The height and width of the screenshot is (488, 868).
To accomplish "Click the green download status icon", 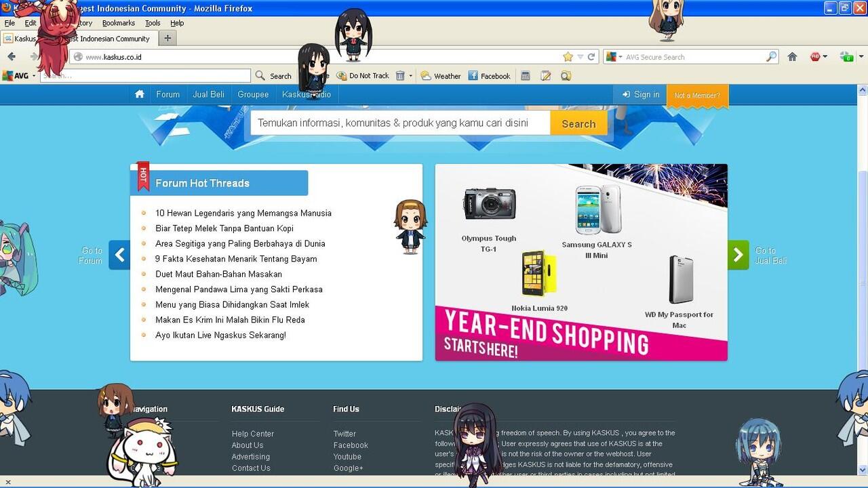I will (847, 57).
